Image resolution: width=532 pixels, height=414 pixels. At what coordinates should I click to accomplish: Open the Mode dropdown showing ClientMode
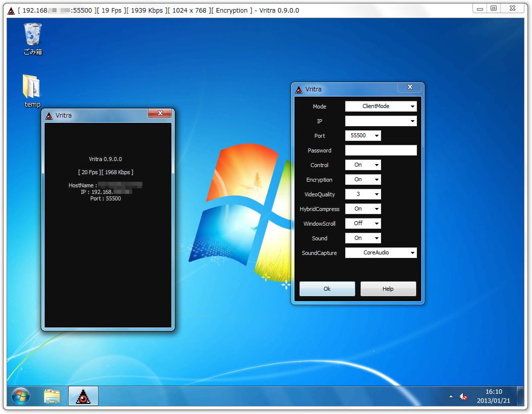coord(413,106)
